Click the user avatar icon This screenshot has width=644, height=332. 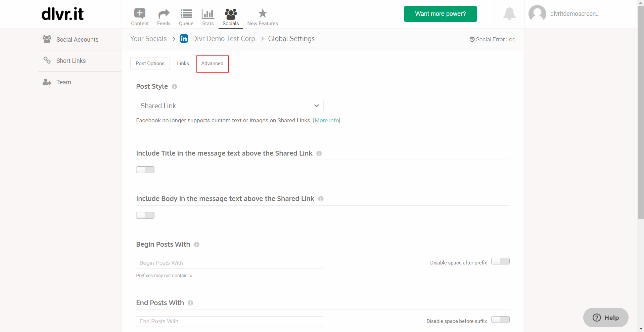[x=537, y=14]
